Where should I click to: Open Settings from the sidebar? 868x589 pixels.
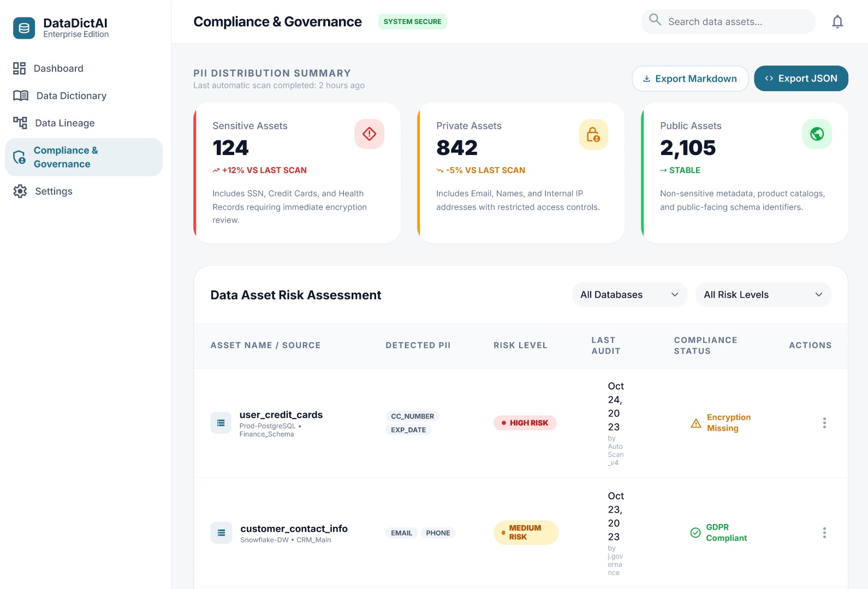click(53, 191)
